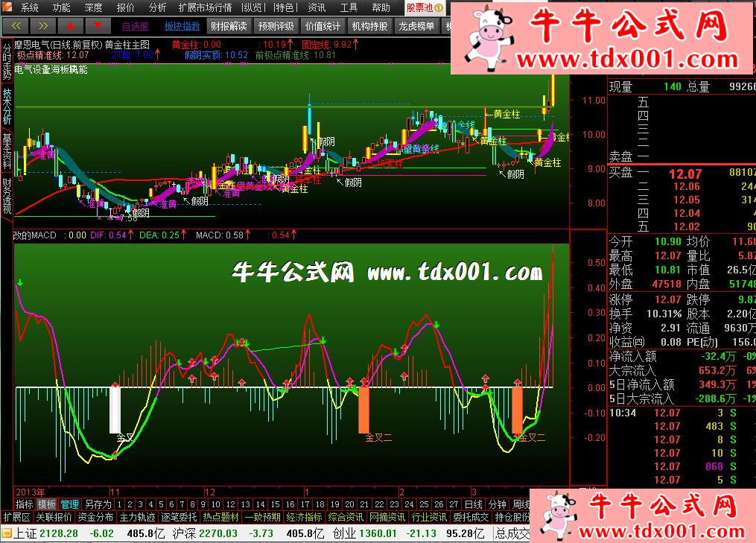Select template number 27
Image resolution: width=756 pixels, height=543 pixels.
(454, 504)
